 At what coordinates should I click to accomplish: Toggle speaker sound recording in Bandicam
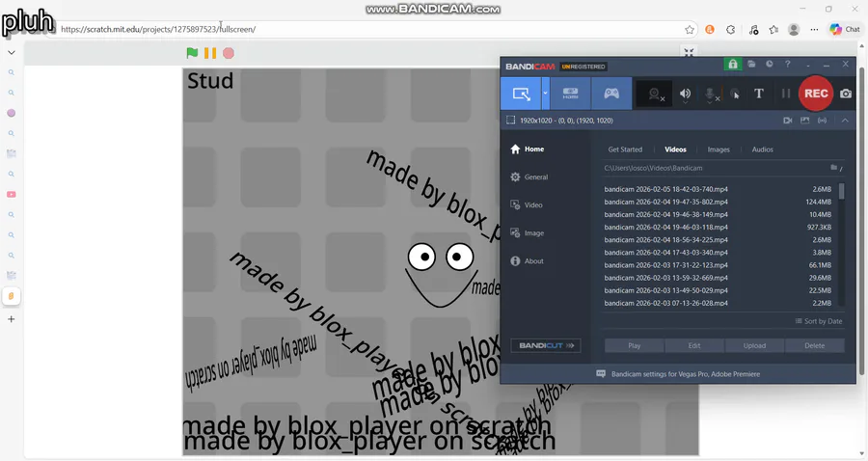[x=686, y=95]
